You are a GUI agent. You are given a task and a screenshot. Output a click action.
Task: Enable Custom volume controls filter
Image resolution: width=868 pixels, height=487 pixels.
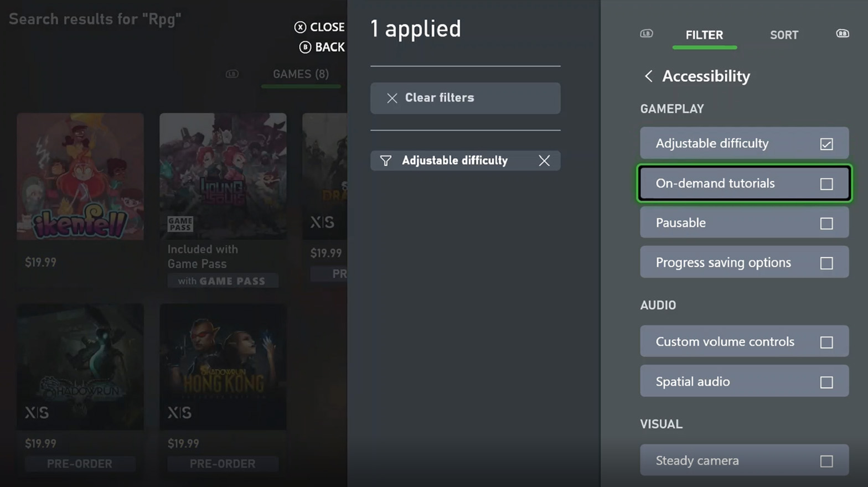(x=826, y=342)
